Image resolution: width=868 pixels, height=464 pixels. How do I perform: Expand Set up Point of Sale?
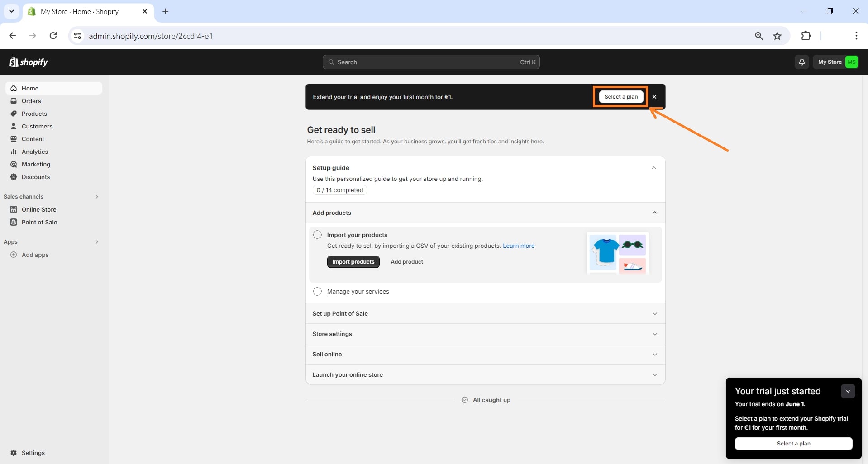(486, 313)
